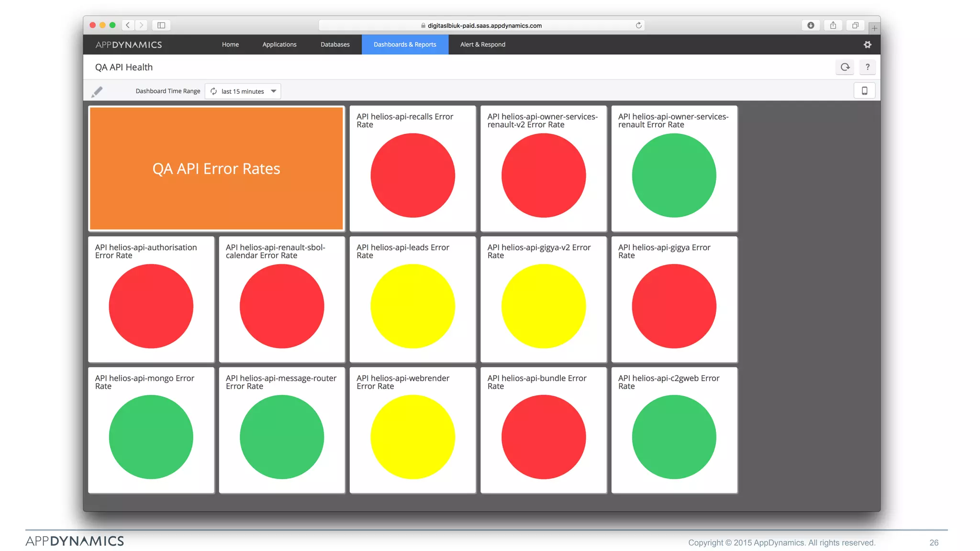Screen dimensions: 980x551
Task: Click the dashboard refresh icon button
Action: pyautogui.click(x=845, y=67)
